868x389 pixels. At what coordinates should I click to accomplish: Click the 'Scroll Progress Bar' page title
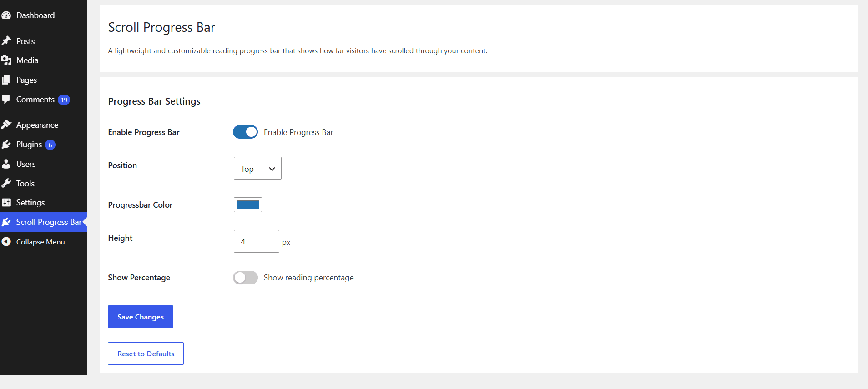(x=161, y=28)
